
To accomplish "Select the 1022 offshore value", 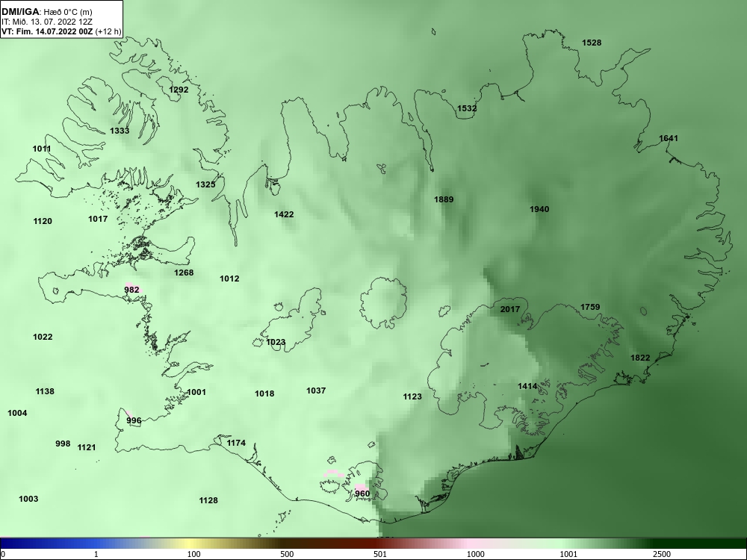I will [x=43, y=337].
